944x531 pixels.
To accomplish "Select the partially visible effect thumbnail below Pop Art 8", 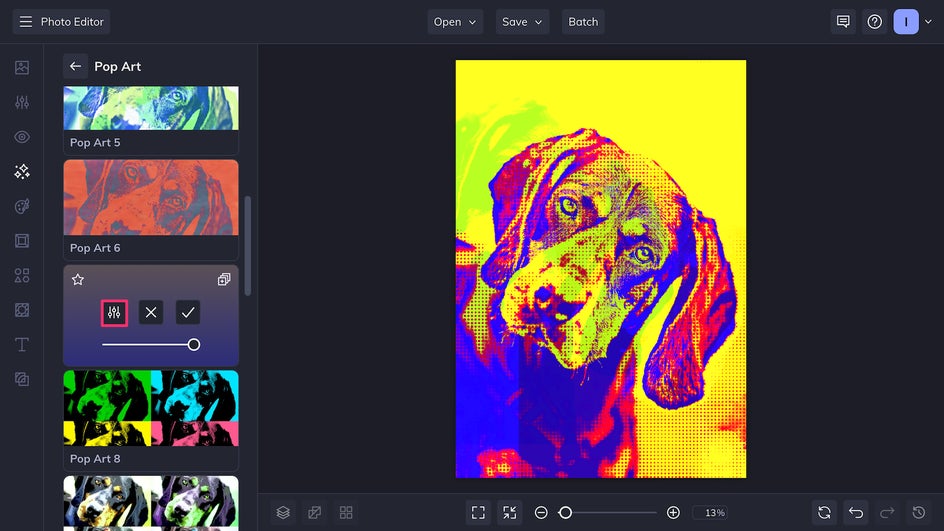I will tap(151, 503).
